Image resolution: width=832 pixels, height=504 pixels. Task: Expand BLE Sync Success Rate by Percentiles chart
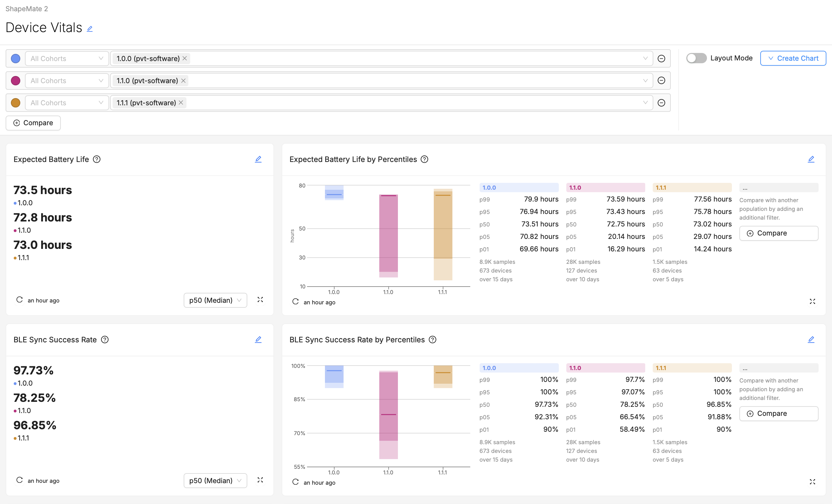pyautogui.click(x=812, y=482)
